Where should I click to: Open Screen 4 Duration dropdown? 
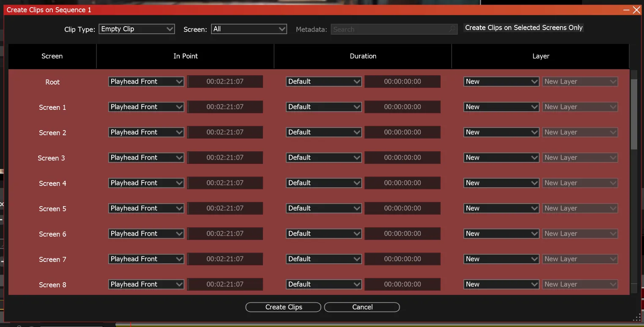click(324, 183)
